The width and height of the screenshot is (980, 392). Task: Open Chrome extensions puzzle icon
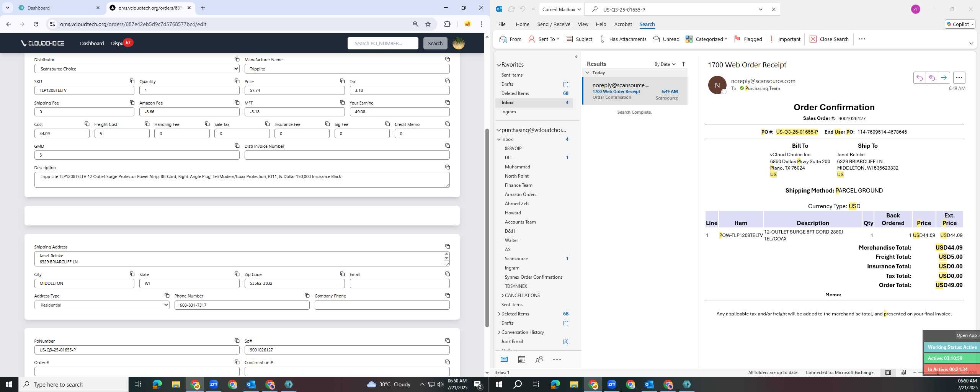pyautogui.click(x=447, y=24)
